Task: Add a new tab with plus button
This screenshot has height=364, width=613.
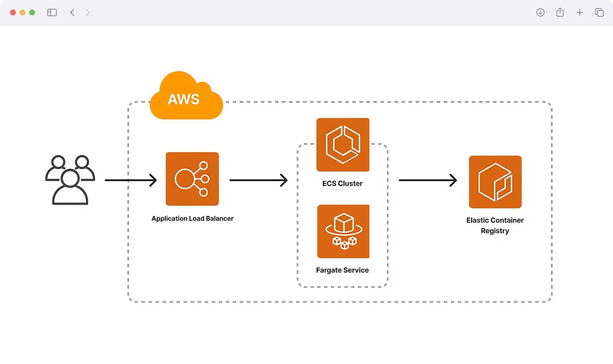Action: click(579, 12)
